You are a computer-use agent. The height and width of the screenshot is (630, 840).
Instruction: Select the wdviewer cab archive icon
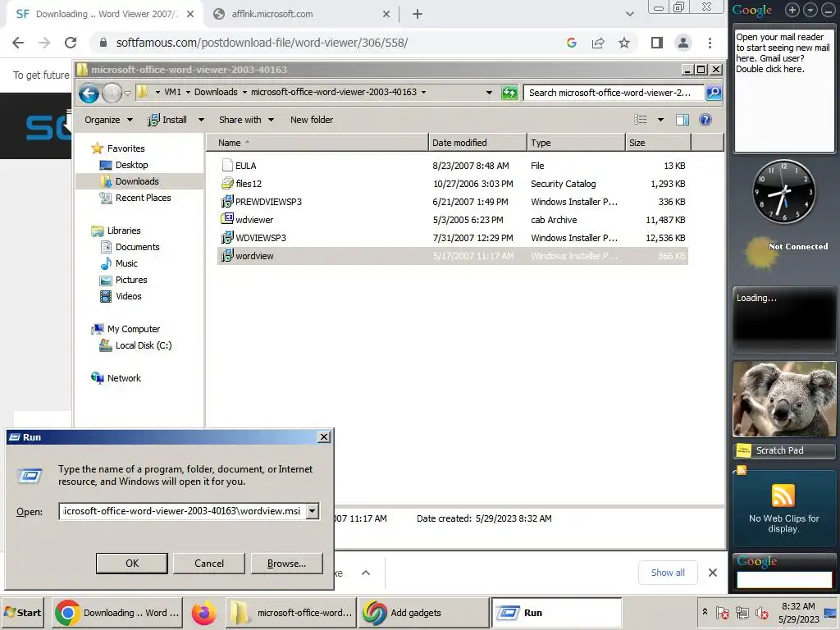227,219
